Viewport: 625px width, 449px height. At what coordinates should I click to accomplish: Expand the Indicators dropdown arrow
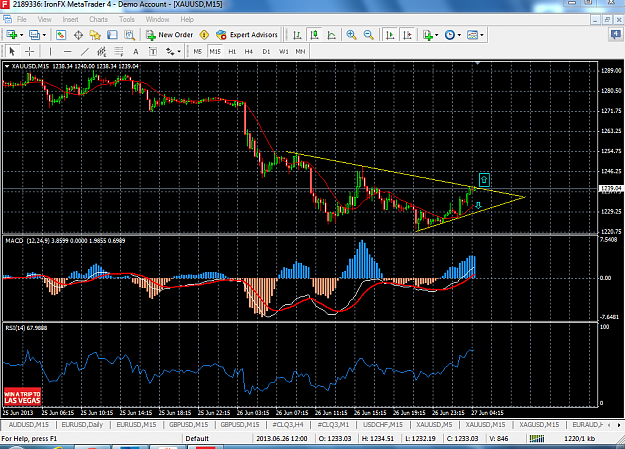tap(436, 35)
